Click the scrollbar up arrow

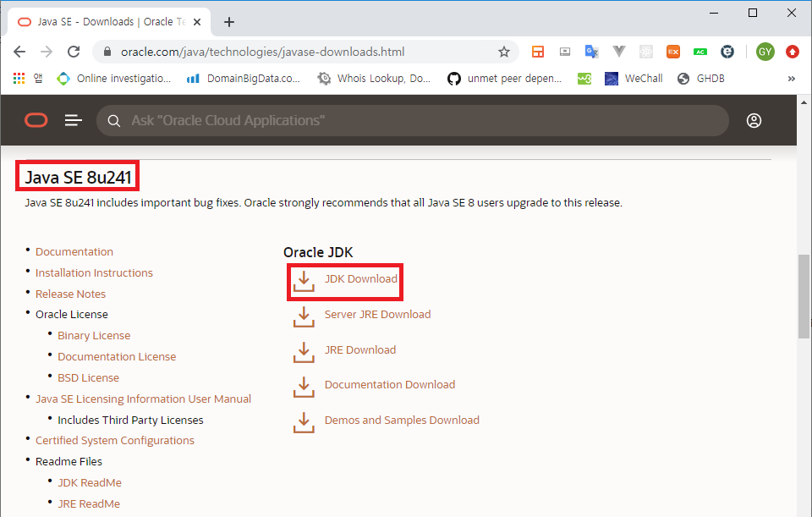[x=804, y=102]
